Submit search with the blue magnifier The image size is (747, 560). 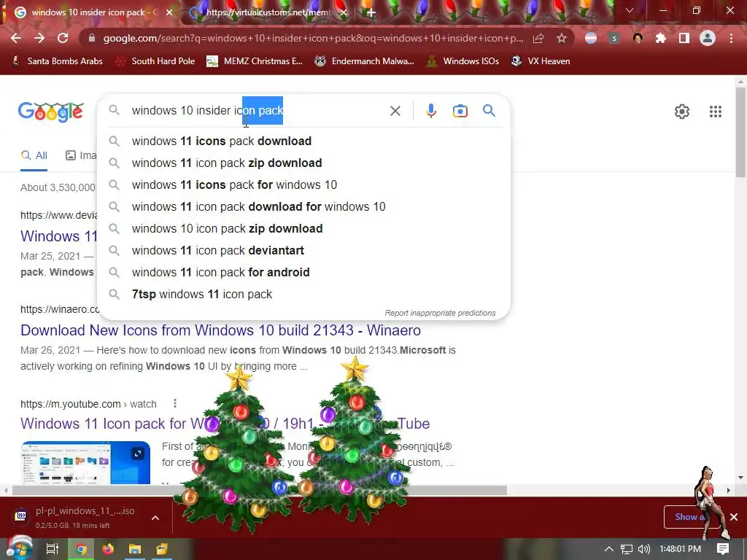pos(489,111)
